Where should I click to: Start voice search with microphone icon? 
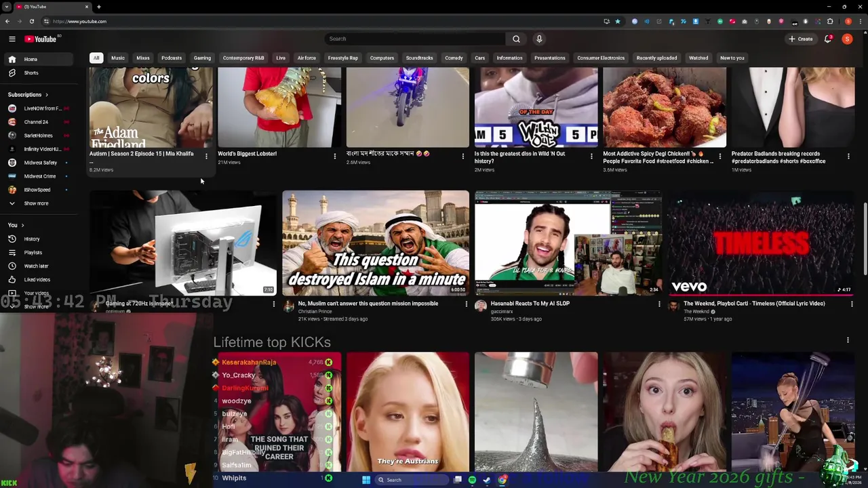click(539, 39)
